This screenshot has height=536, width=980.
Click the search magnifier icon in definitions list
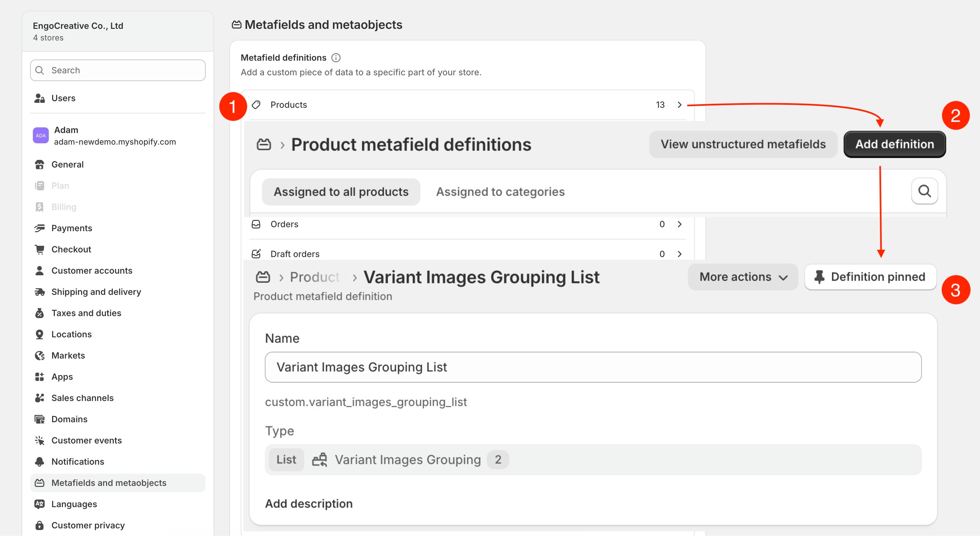coord(925,191)
